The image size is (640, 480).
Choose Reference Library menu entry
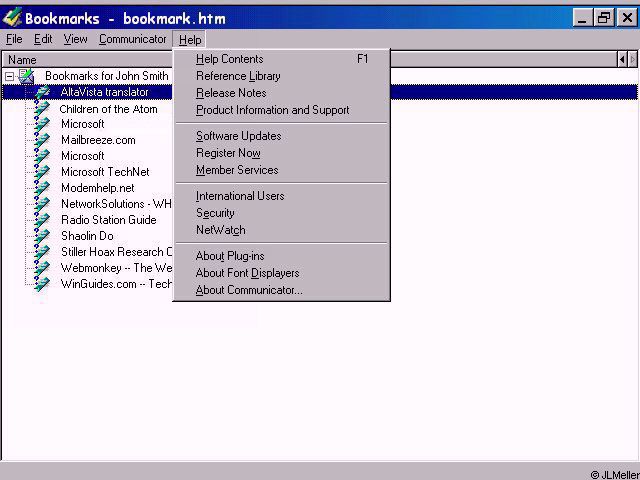coord(282,76)
